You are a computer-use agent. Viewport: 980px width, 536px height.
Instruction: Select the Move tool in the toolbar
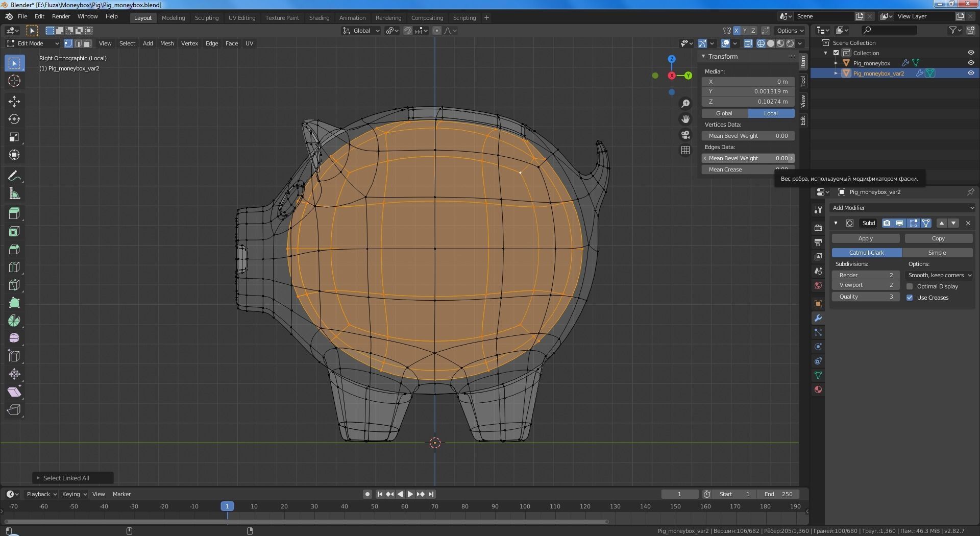coord(14,102)
